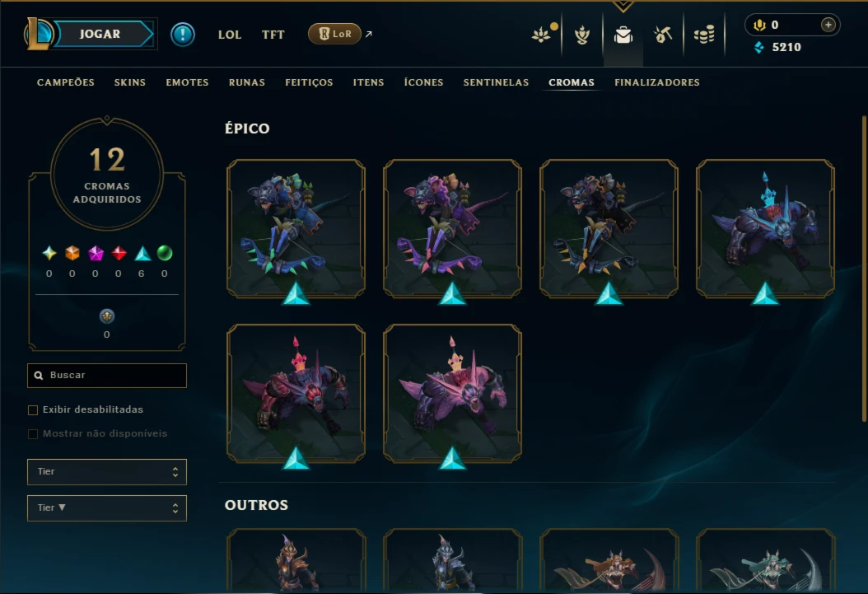Toggle Mostrar não disponíveis checkbox
This screenshot has width=868, height=594.
click(x=33, y=434)
